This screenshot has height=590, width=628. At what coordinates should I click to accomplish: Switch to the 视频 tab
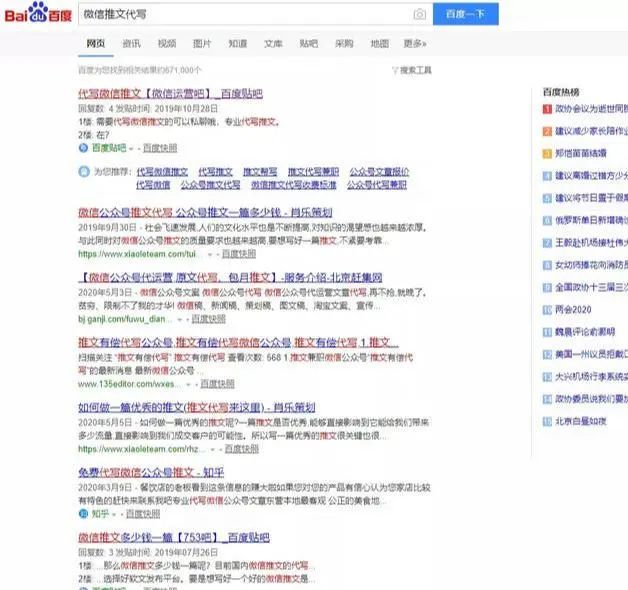pos(167,44)
